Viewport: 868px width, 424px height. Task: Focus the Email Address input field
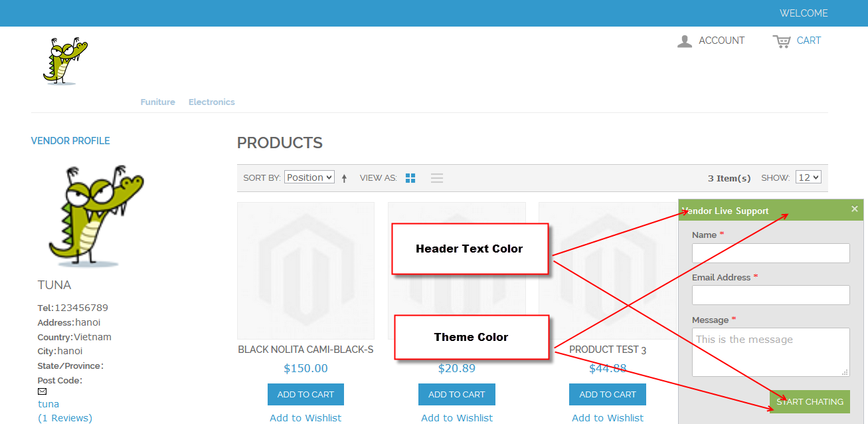(x=771, y=295)
